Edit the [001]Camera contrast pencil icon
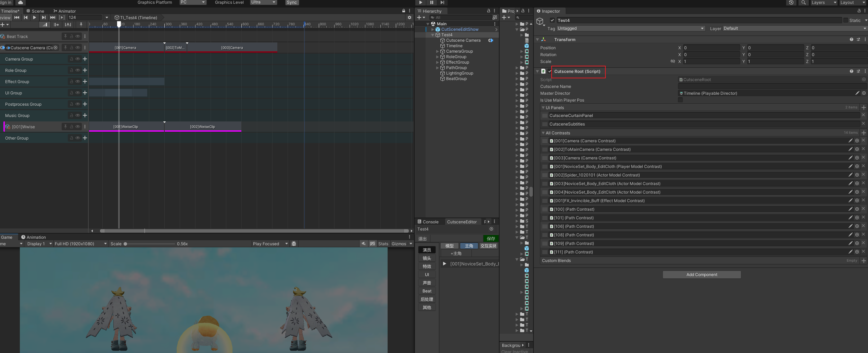Image resolution: width=868 pixels, height=353 pixels. point(850,141)
